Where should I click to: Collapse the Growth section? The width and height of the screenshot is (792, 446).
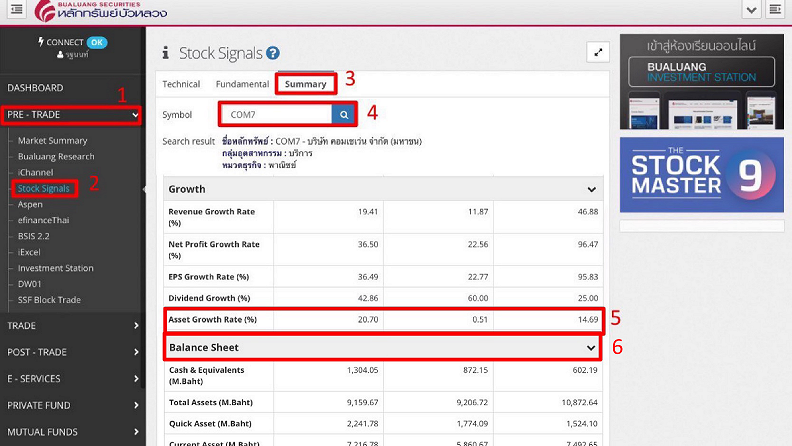591,189
